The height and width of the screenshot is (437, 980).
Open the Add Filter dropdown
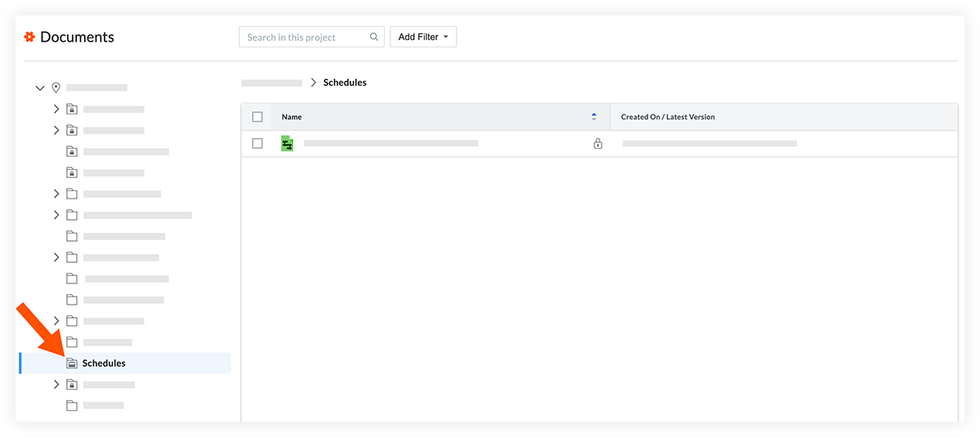coord(423,37)
